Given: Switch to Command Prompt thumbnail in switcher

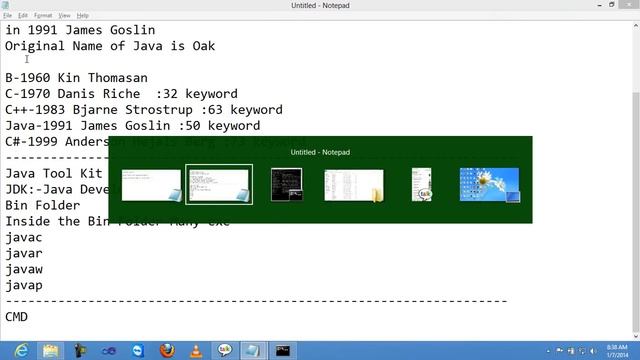Looking at the screenshot, I should click(287, 184).
